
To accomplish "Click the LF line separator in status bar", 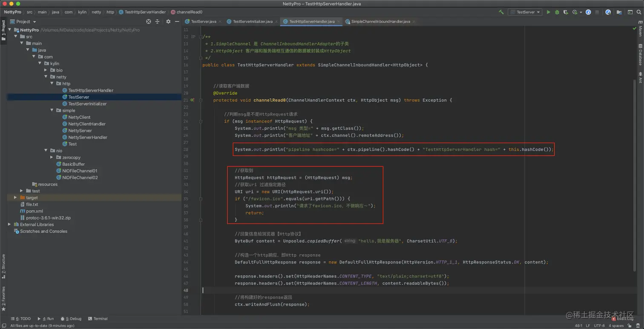I will (588, 326).
